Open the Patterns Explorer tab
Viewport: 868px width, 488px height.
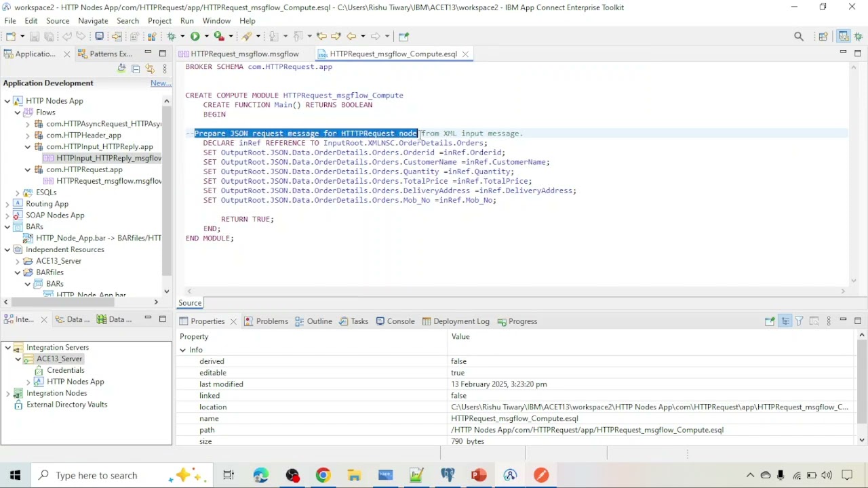[104, 54]
